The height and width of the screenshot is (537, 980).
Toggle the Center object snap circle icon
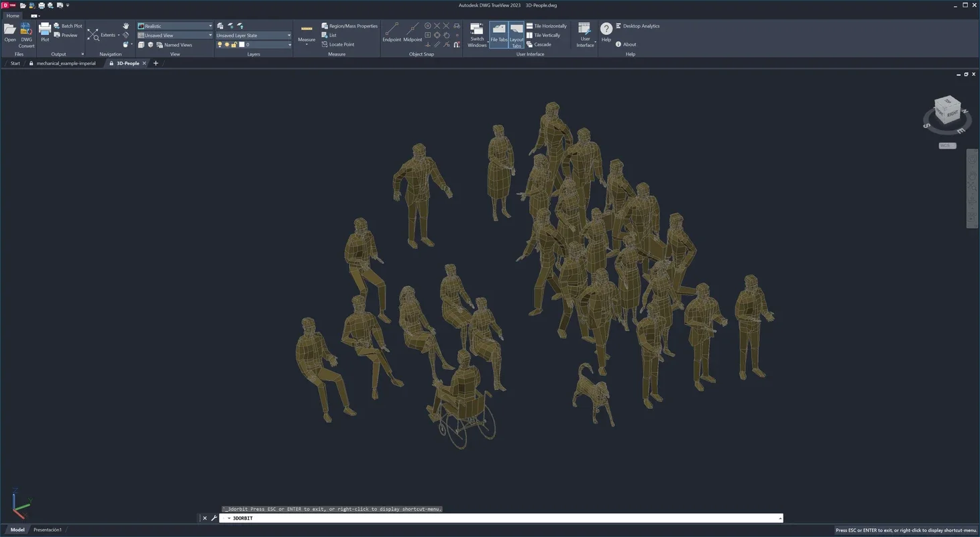[428, 26]
